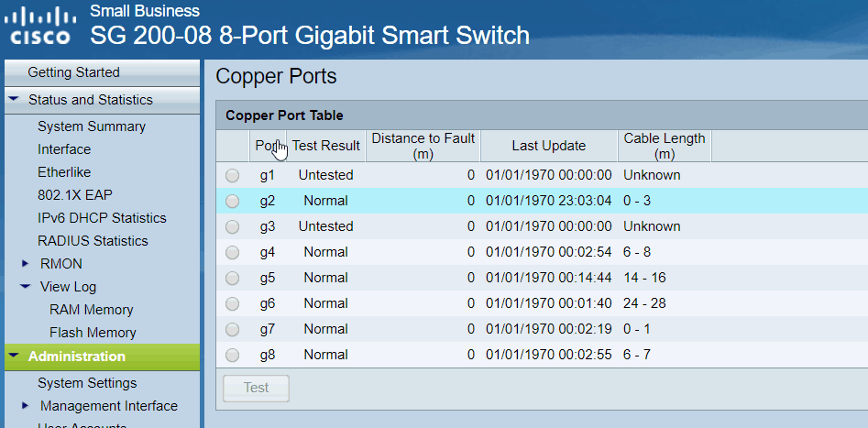Select the radio button for port g2

click(x=232, y=201)
